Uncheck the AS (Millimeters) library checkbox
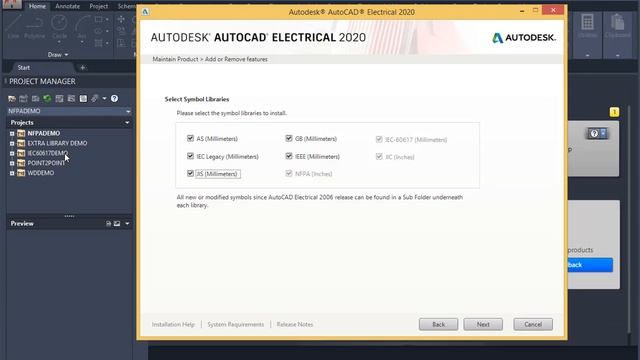Image resolution: width=640 pixels, height=360 pixels. pyautogui.click(x=190, y=138)
